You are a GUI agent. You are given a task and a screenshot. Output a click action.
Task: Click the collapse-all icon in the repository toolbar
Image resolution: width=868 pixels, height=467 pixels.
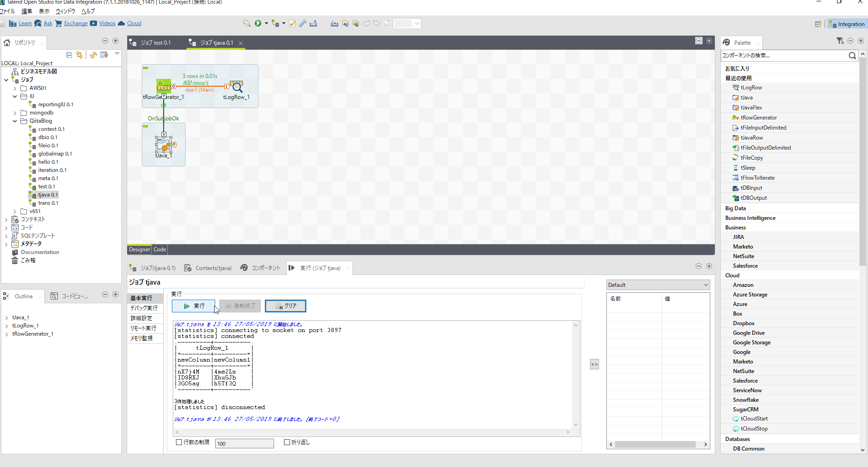[69, 55]
